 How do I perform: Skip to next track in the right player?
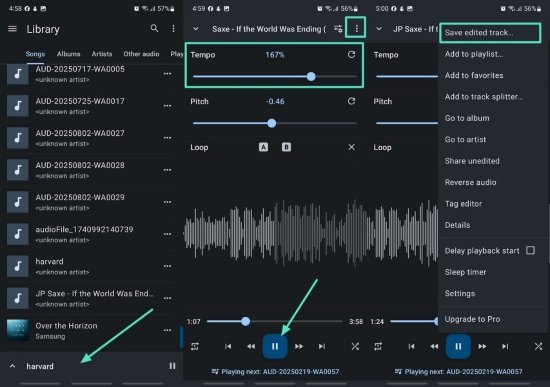coord(505,347)
